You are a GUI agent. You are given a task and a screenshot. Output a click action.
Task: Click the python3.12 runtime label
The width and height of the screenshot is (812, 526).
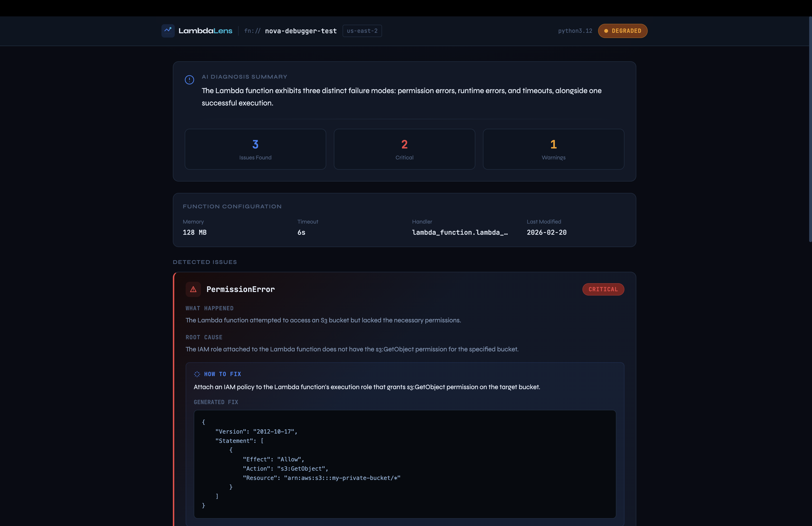click(575, 31)
